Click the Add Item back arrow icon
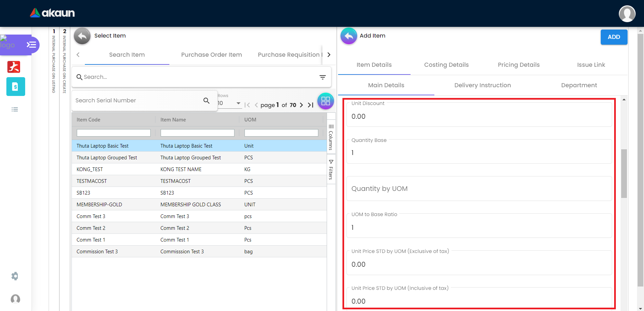 click(x=348, y=36)
